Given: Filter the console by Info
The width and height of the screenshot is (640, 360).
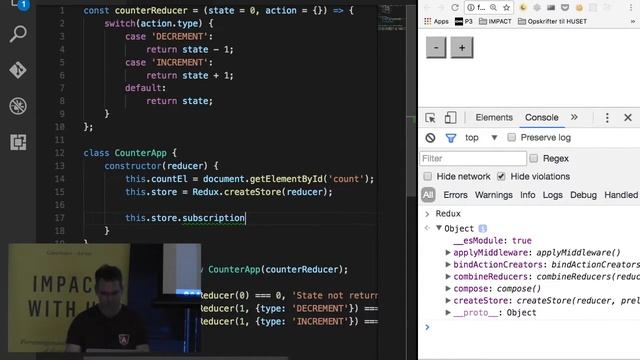Looking at the screenshot, I should coord(527,195).
